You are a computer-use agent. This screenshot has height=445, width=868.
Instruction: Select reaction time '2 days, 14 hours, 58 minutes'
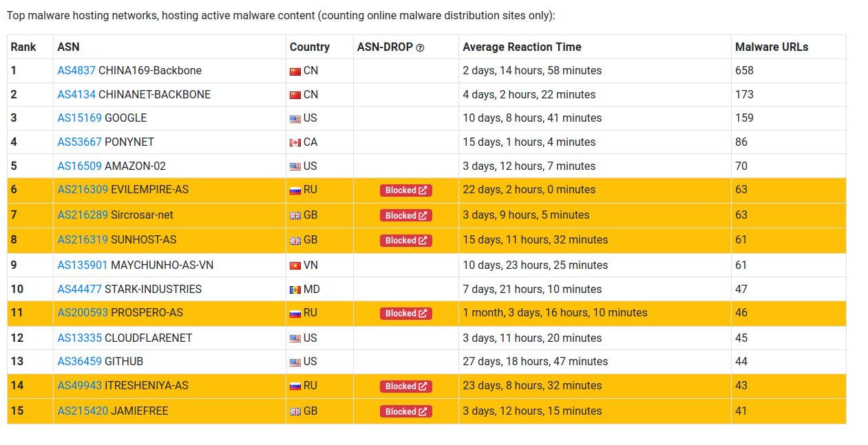click(x=532, y=70)
